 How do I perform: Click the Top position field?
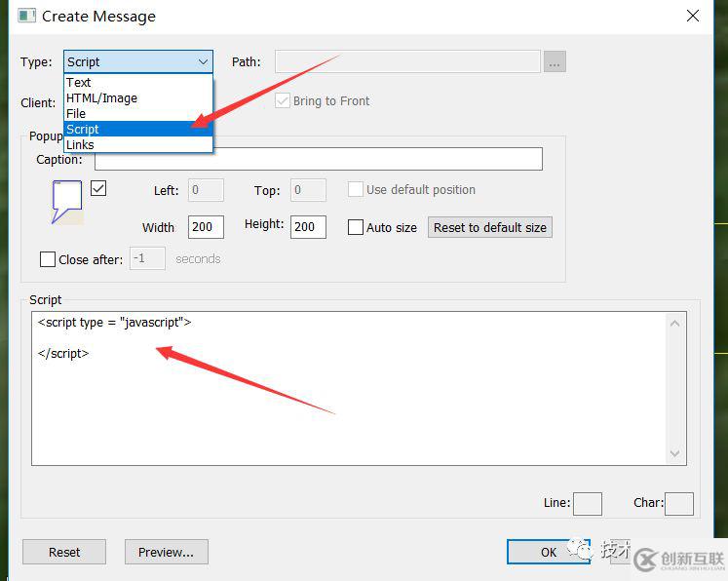308,190
